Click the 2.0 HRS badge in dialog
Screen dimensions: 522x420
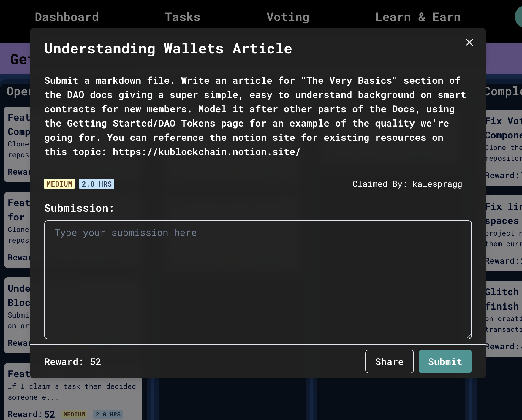[x=97, y=184]
